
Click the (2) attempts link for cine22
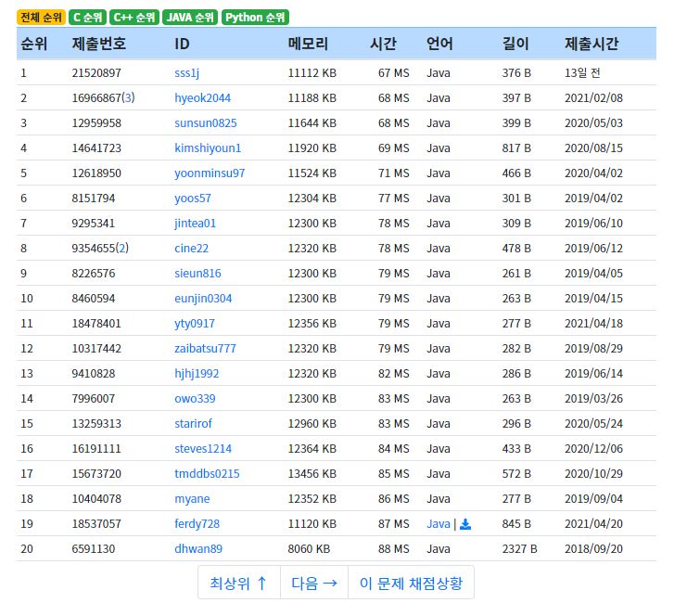[121, 248]
